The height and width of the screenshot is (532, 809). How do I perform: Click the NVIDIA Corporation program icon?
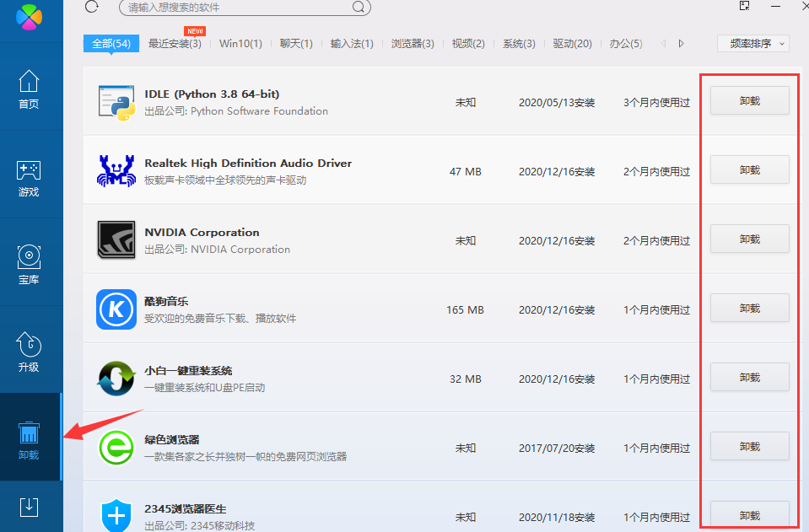(116, 239)
